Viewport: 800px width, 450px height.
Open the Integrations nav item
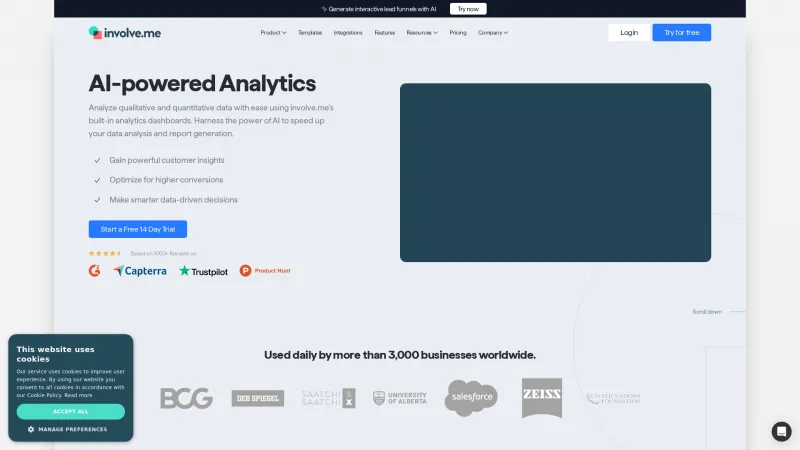tap(348, 33)
